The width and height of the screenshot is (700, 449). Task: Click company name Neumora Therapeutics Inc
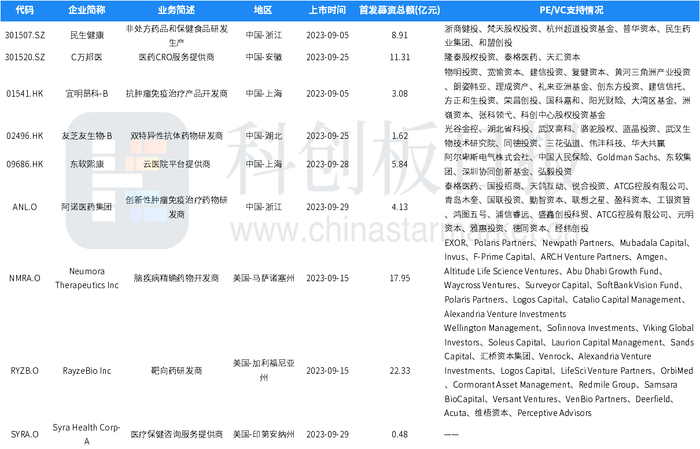click(87, 278)
